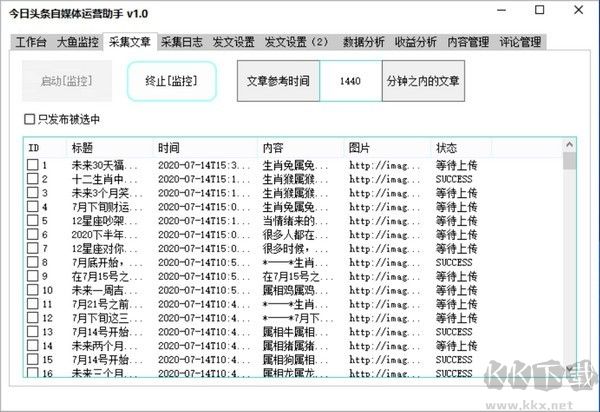
Task: Click SUCCESS status in row 2
Action: pyautogui.click(x=454, y=179)
